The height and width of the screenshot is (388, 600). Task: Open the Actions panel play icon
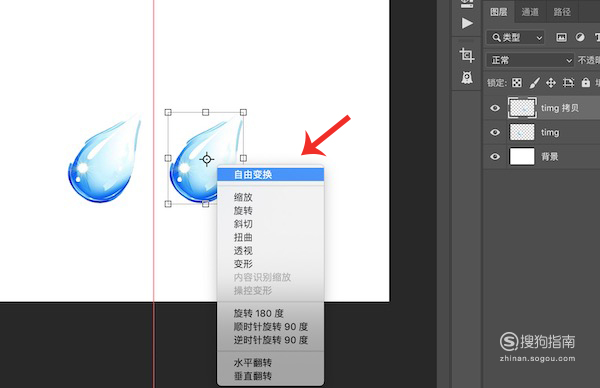point(467,23)
